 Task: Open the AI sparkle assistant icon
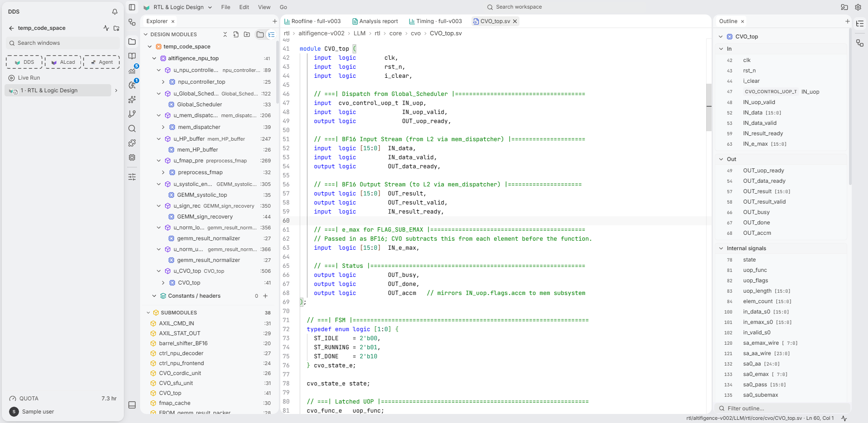pos(132,100)
